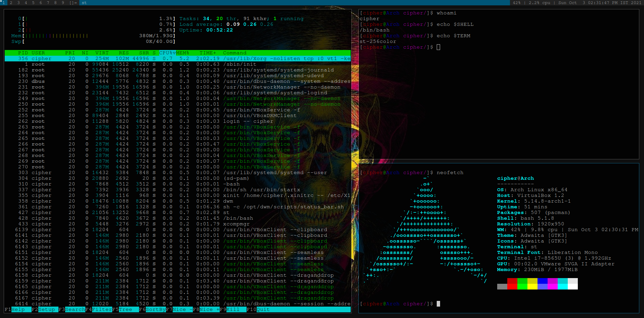Select VBoxClient --clipboard row PID 6139
The width and height of the screenshot is (644, 318).
coord(178,230)
